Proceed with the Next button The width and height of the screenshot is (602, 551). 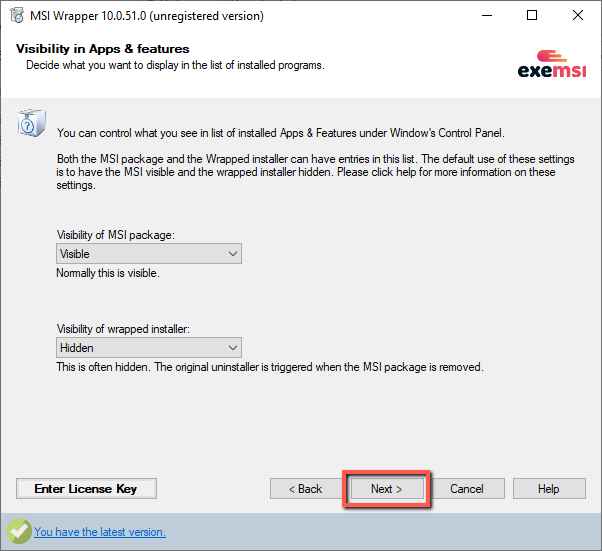click(x=387, y=489)
